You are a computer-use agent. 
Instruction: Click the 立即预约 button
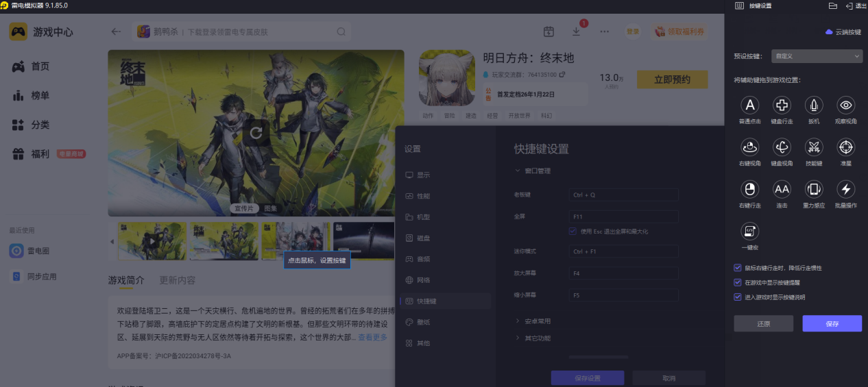click(x=672, y=79)
